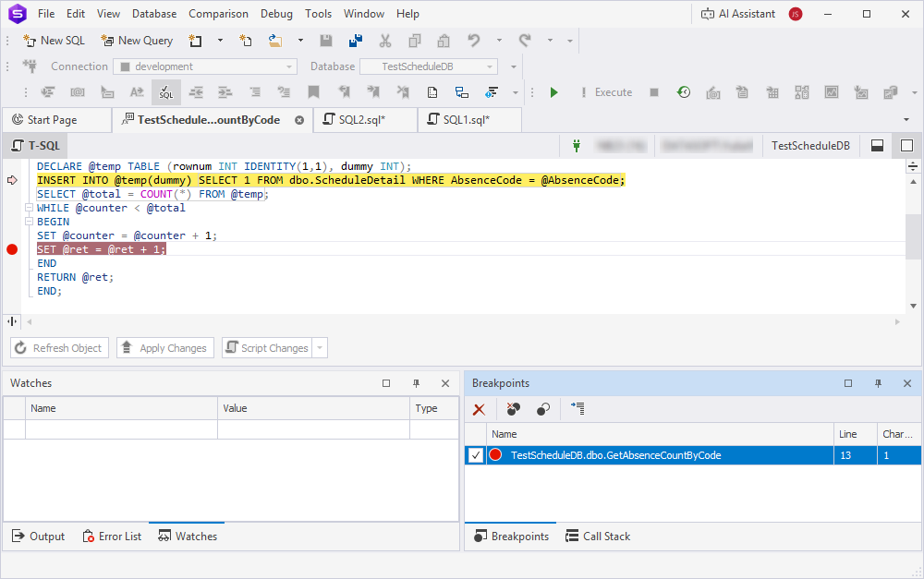Image resolution: width=924 pixels, height=579 pixels.
Task: Uncheck the GetAbsenceCountByCode breakpoint checkbox
Action: [x=475, y=455]
